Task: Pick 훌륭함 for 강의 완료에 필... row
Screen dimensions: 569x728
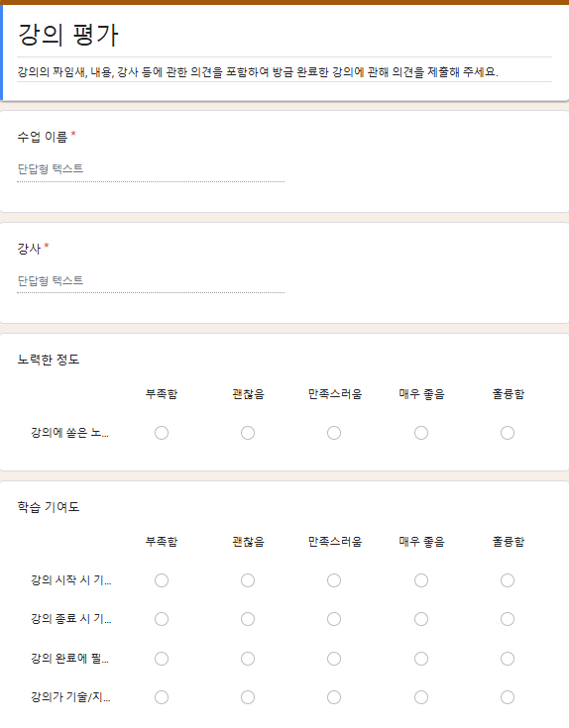Action: 508,659
